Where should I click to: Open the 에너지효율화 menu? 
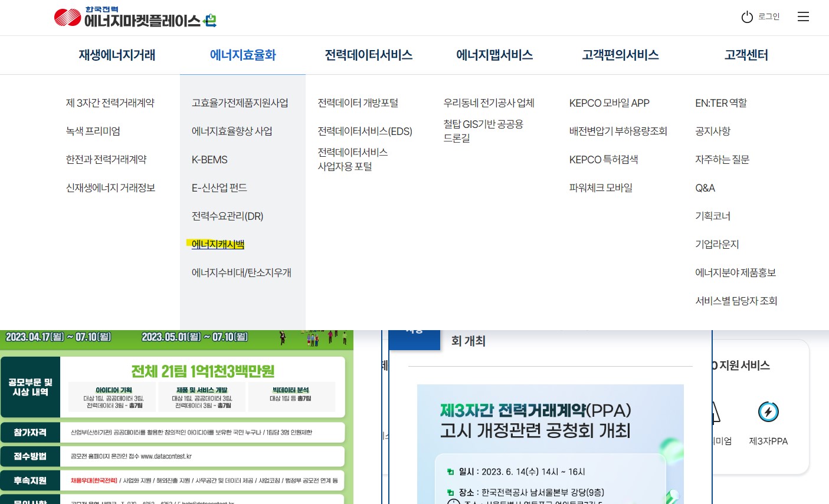(243, 55)
